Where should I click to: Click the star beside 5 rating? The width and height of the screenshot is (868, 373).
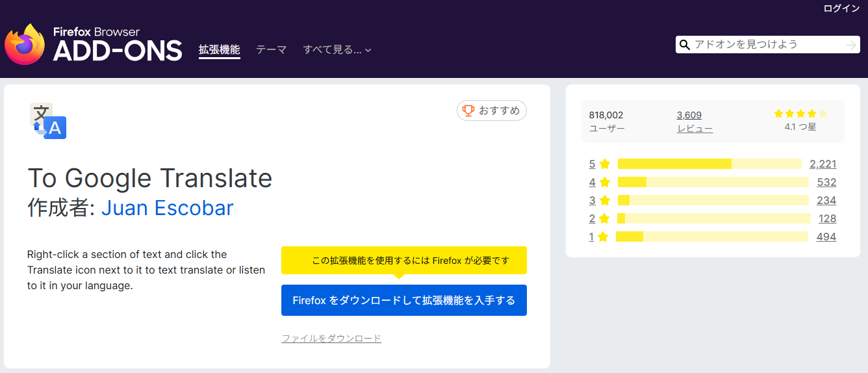606,164
